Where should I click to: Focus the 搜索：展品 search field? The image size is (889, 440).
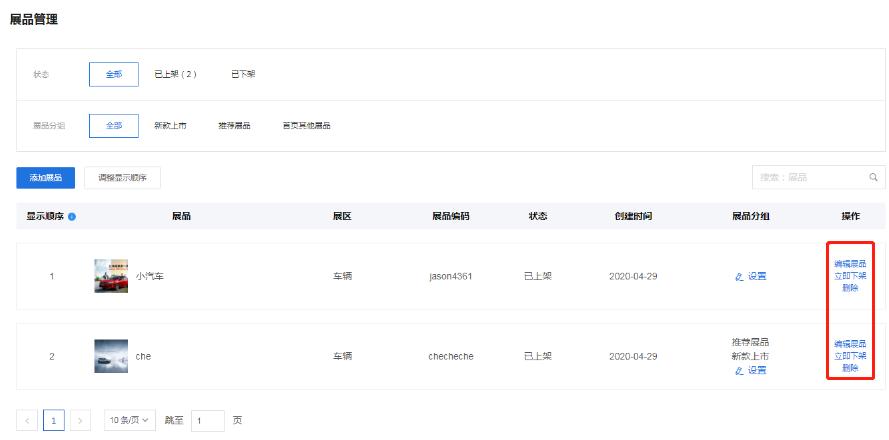point(819,177)
